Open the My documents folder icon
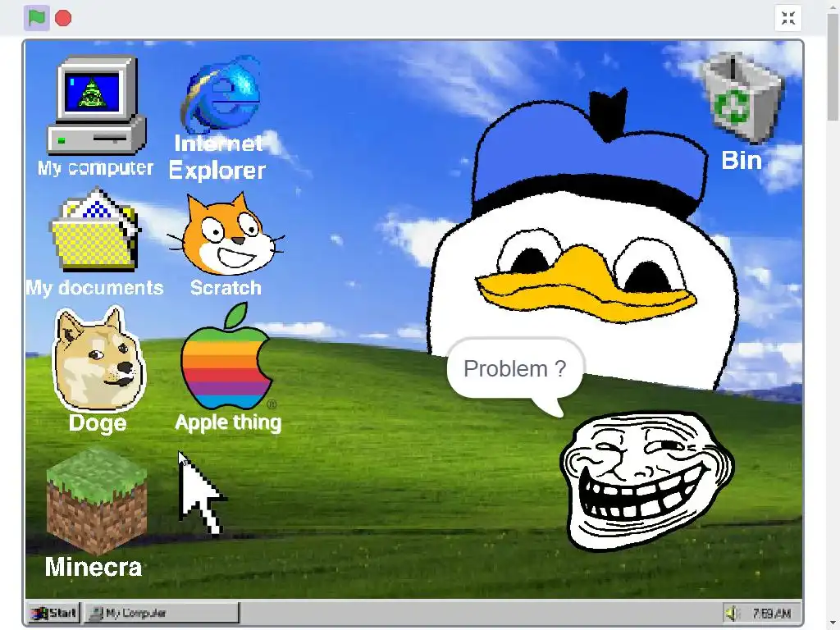The width and height of the screenshot is (840, 630). pos(95,230)
